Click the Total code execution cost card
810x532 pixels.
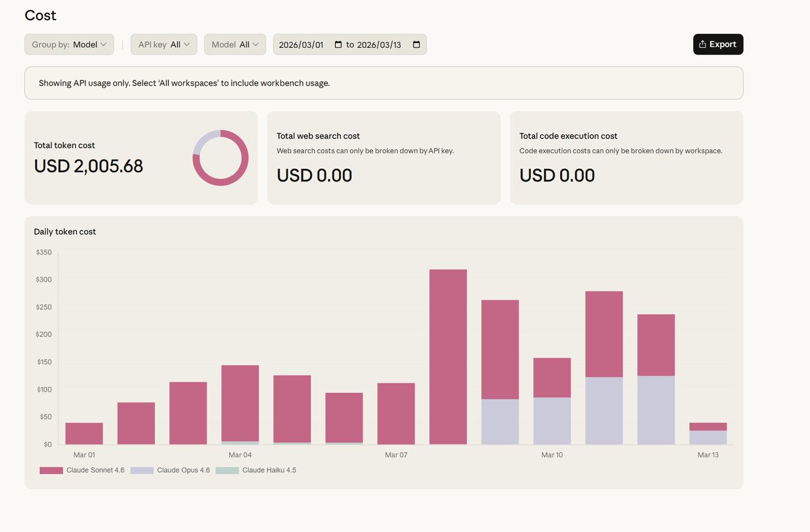(626, 158)
